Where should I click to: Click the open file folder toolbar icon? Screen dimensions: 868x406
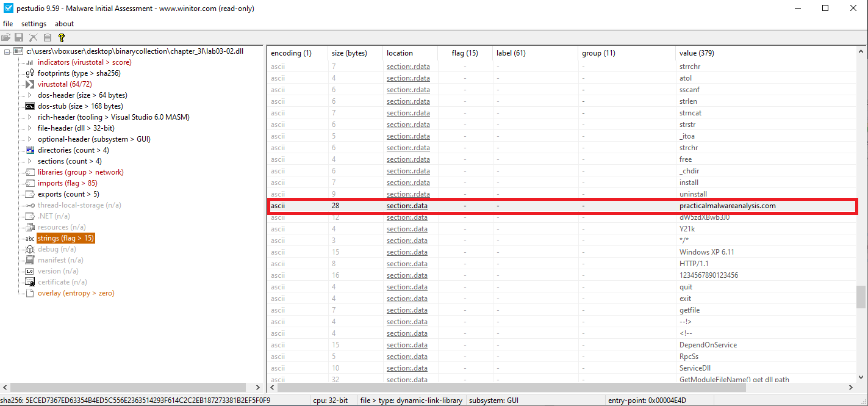coord(6,38)
